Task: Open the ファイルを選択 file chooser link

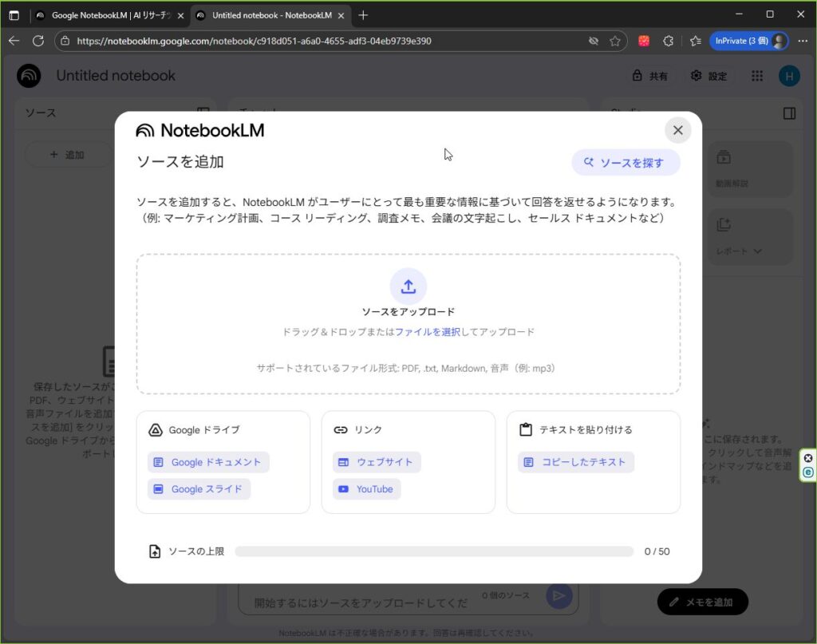Action: (428, 332)
